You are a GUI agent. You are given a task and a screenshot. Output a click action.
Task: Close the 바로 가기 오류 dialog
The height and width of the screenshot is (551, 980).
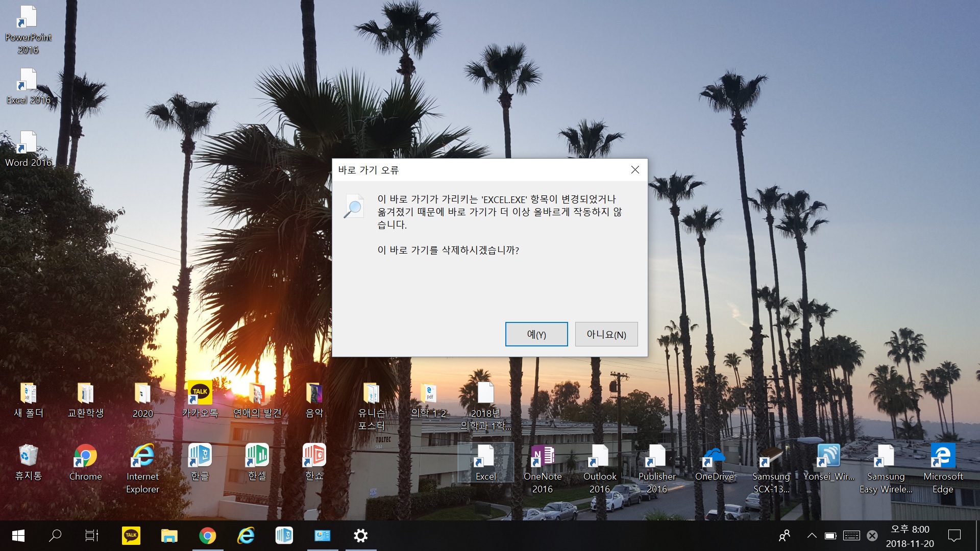pos(635,170)
